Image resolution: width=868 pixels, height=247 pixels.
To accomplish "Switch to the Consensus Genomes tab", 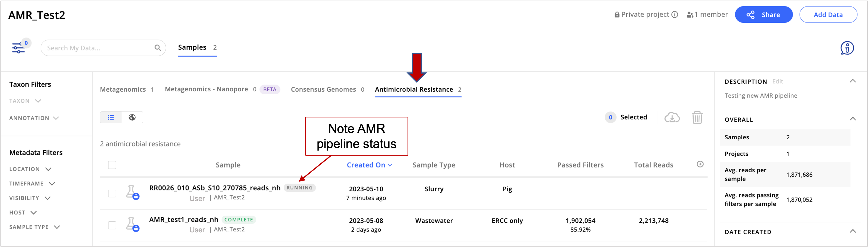I will pos(323,89).
